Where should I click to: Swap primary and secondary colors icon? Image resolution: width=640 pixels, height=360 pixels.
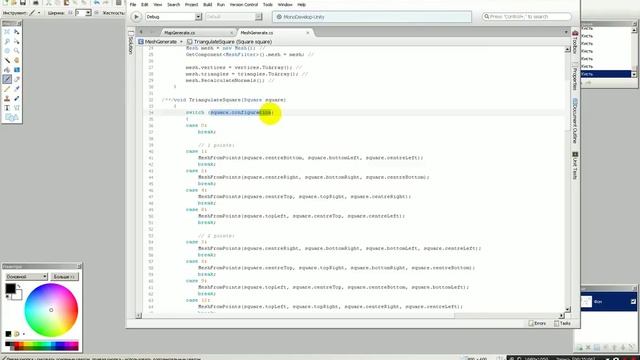click(x=18, y=287)
